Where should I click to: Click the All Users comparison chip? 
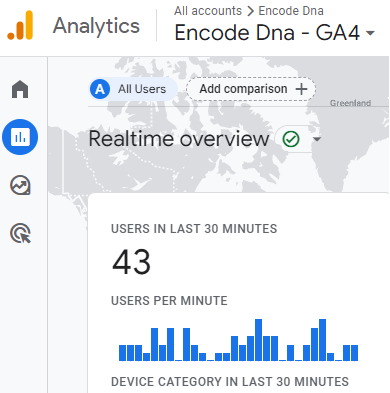point(133,89)
